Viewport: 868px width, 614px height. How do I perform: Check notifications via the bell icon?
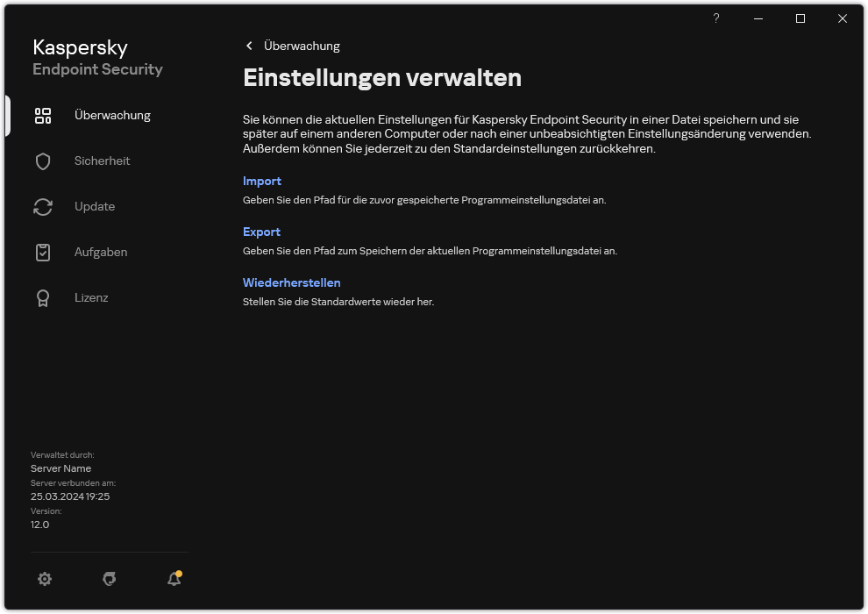173,579
